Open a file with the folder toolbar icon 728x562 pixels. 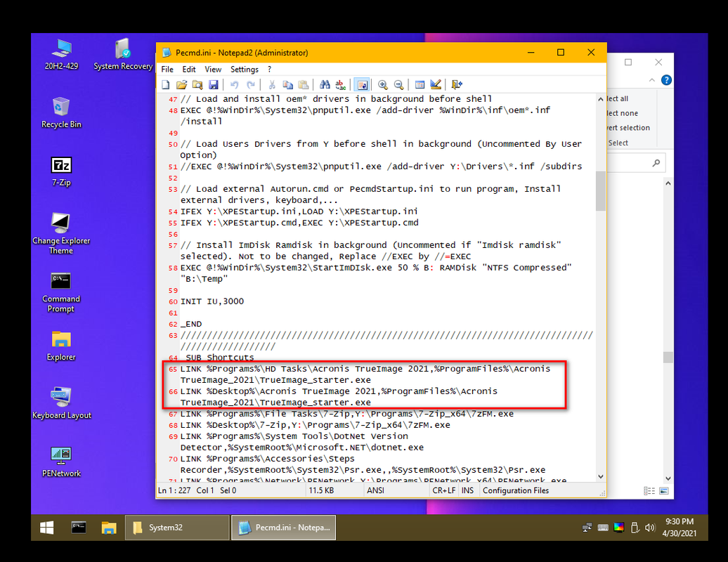(x=181, y=84)
